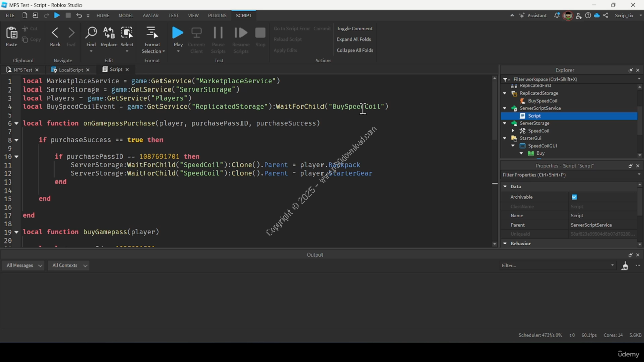Click the Explorer filter funnel icon
Viewport: 644px width, 362px height.
(506, 79)
